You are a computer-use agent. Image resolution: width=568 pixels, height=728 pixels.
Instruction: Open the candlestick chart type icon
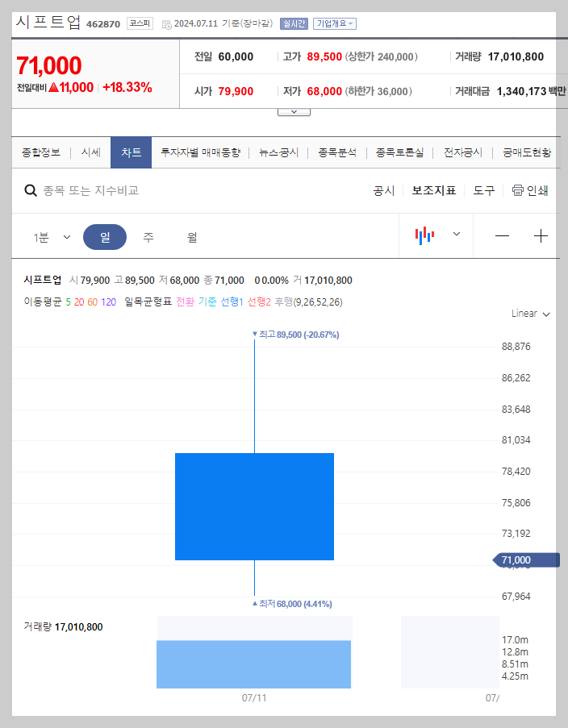424,235
